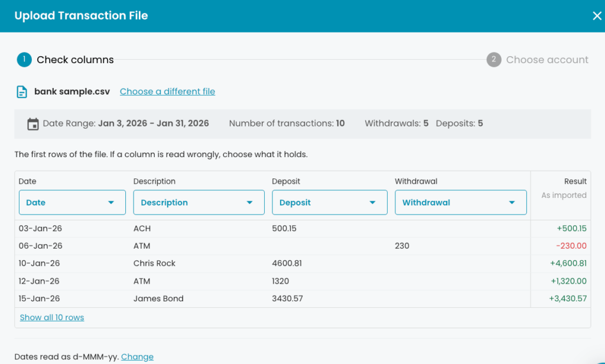Click the Withdrawal column header label
The width and height of the screenshot is (605, 364).
(416, 181)
